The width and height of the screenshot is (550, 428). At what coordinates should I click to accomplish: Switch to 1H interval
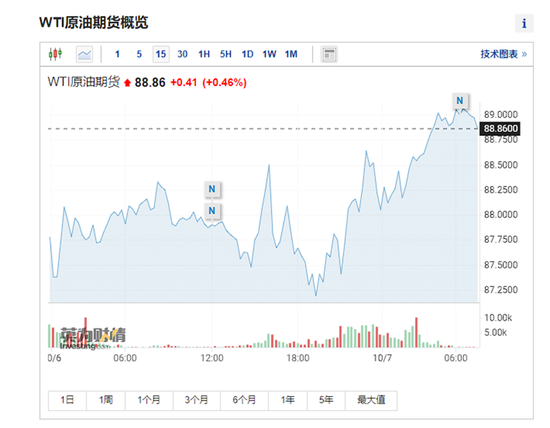pos(204,54)
